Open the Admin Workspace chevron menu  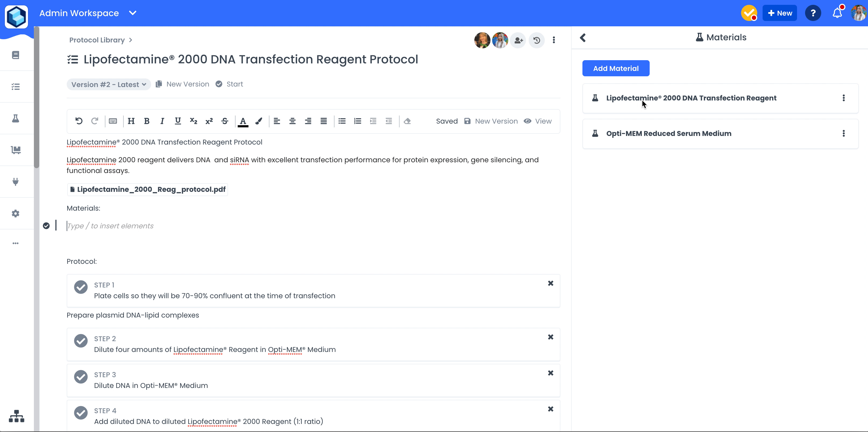tap(133, 13)
